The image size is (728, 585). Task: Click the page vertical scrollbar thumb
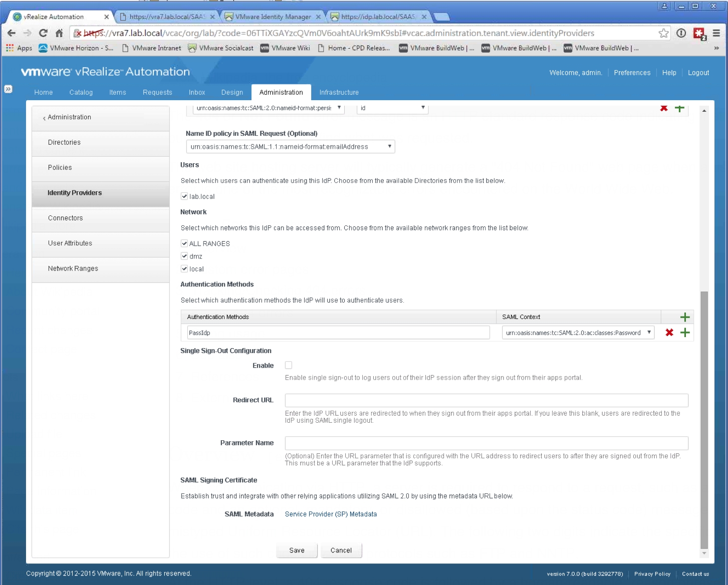704,420
